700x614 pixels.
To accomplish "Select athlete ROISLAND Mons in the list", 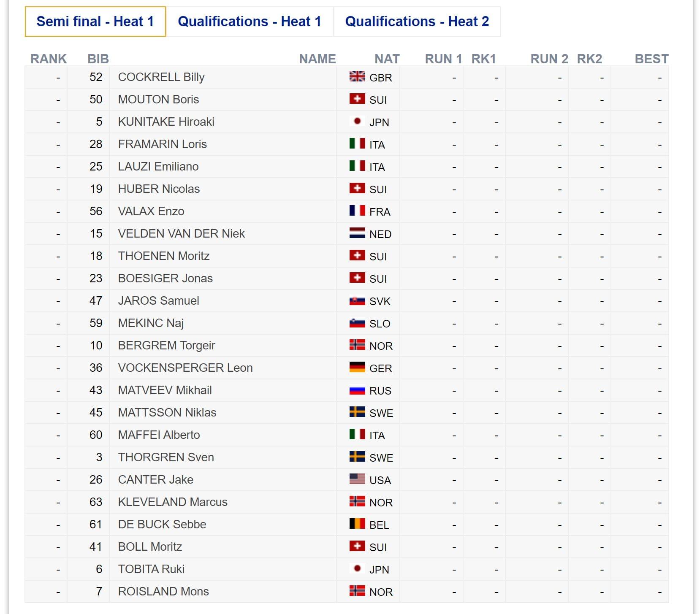I will click(163, 591).
